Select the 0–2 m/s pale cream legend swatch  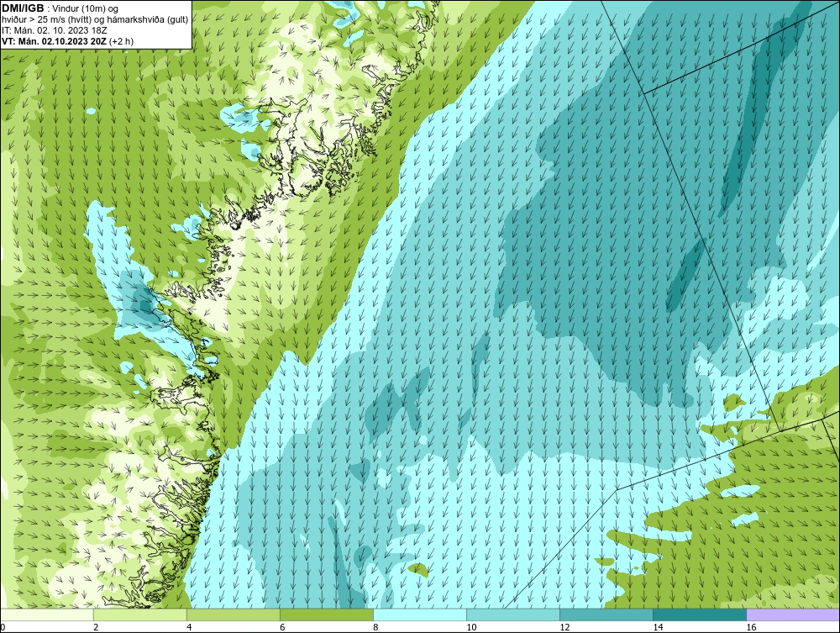(x=47, y=615)
